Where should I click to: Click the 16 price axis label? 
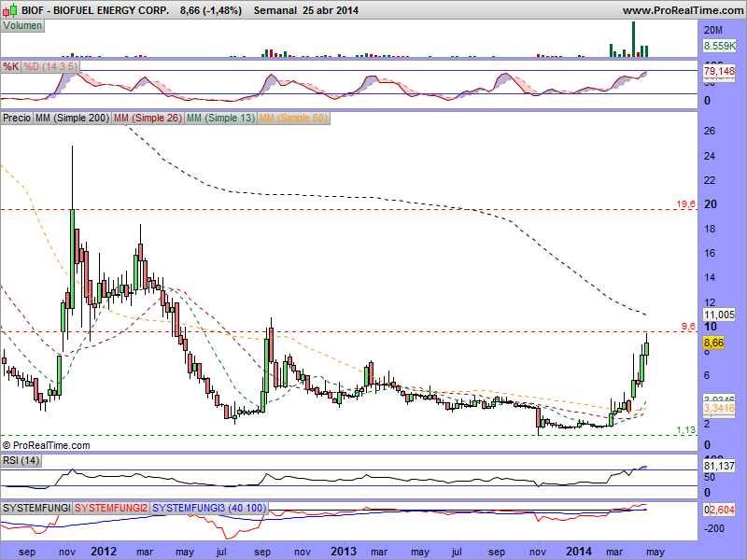point(710,253)
